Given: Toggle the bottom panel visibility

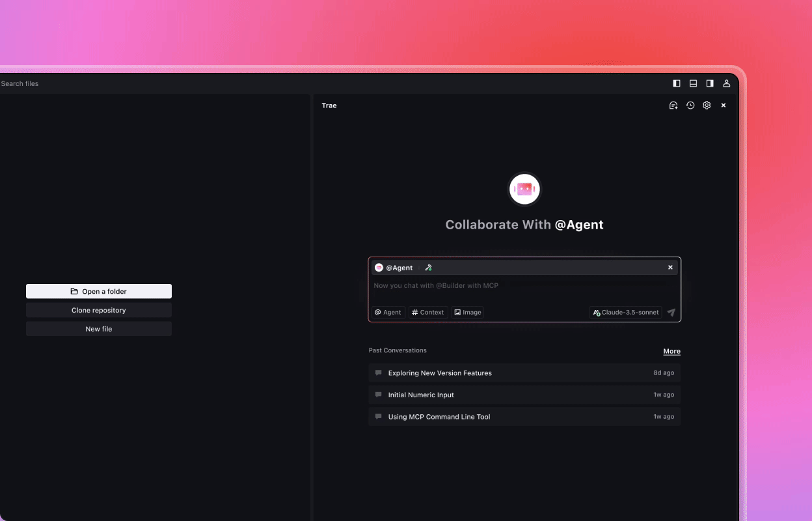Looking at the screenshot, I should point(693,83).
